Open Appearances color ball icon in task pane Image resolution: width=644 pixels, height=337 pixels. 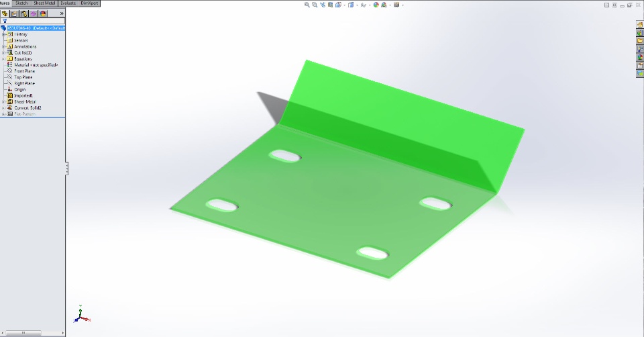[x=640, y=58]
